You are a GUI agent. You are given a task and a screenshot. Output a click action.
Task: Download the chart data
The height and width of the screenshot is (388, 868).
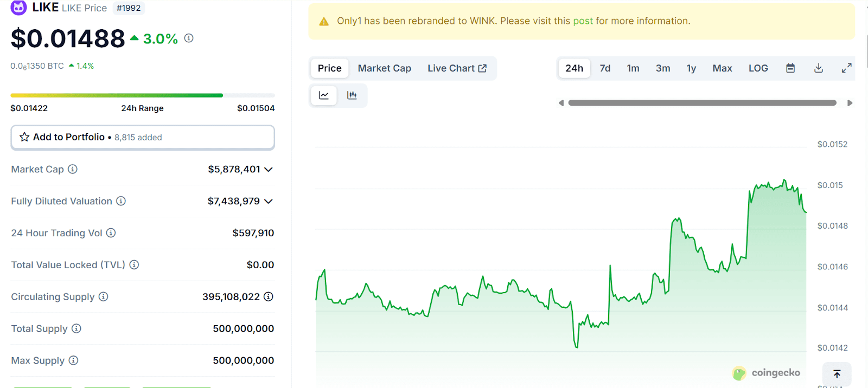tap(819, 68)
